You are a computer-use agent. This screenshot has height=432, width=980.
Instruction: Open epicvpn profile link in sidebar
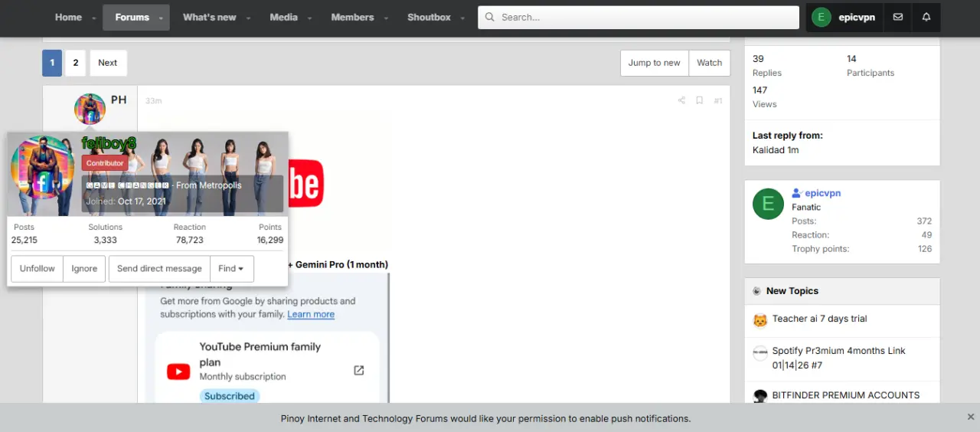[823, 193]
